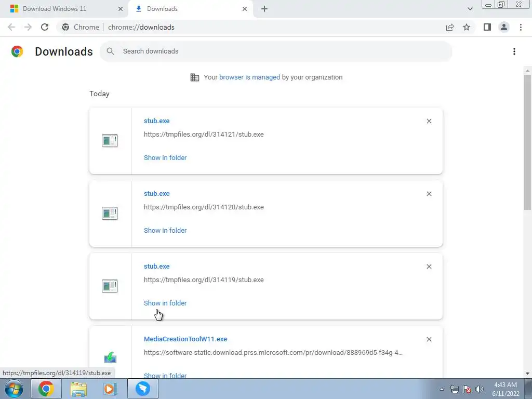
Task: Click the scrollbar up arrow
Action: tap(527, 71)
